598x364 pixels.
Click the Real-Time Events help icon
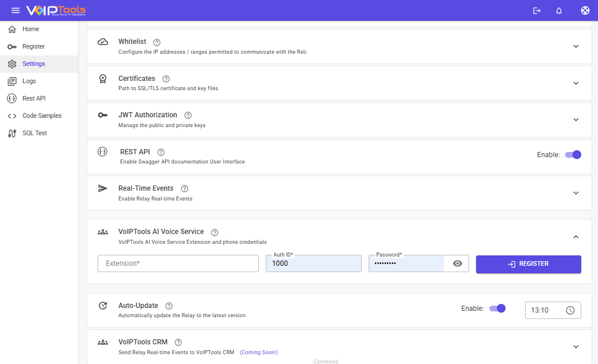click(184, 188)
